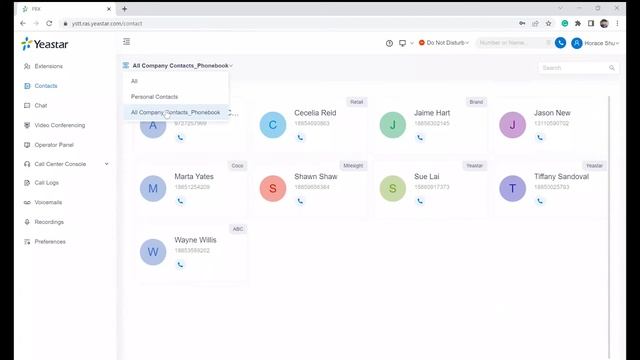The width and height of the screenshot is (640, 360).
Task: Open Jason New contact name
Action: point(552,113)
